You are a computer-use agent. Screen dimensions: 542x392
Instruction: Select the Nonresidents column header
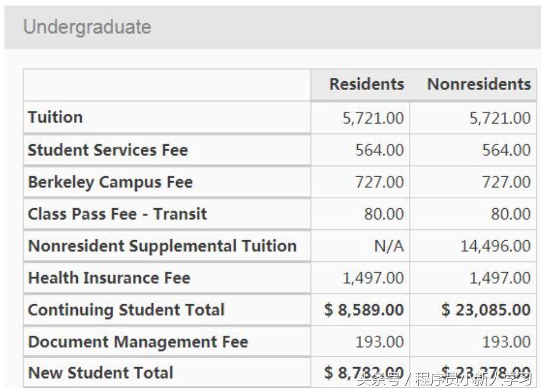(x=479, y=84)
